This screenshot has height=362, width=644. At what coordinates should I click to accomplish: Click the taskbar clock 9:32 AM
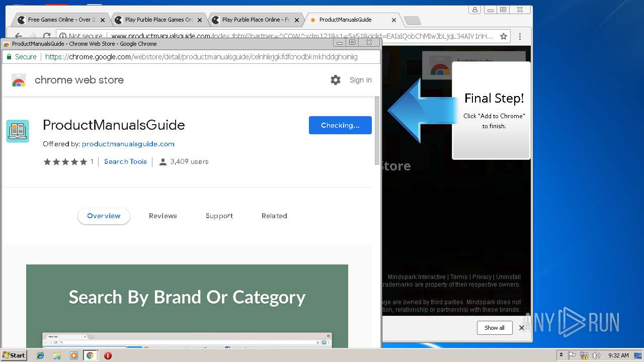coord(618,355)
